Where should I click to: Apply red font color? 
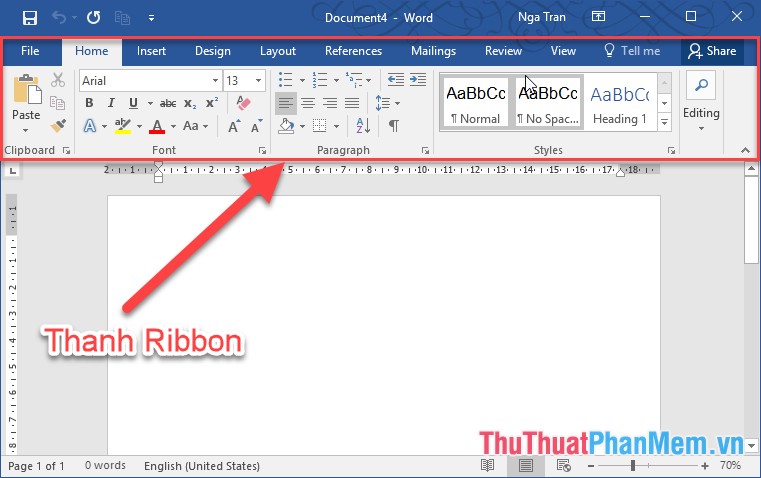[x=157, y=126]
